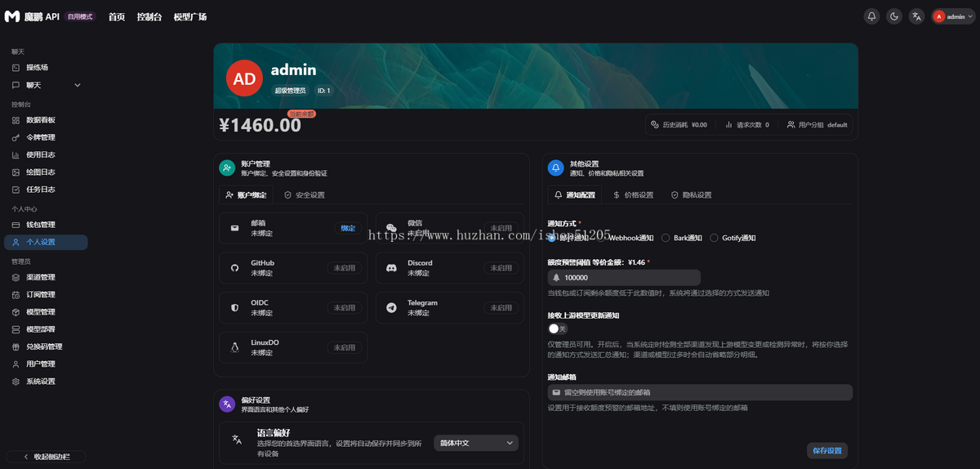
Task: Switch to the 账户绑定 tab
Action: 247,195
